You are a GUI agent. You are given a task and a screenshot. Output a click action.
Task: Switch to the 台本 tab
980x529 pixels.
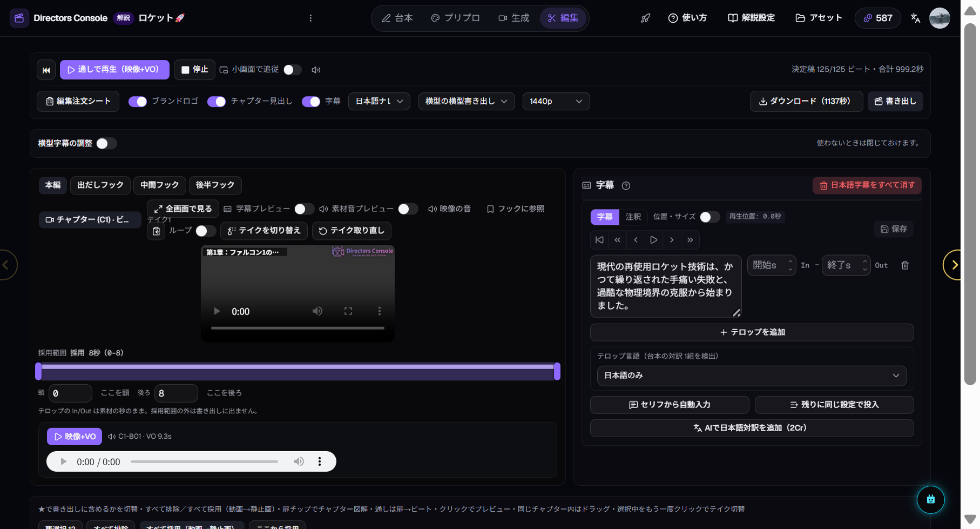397,18
